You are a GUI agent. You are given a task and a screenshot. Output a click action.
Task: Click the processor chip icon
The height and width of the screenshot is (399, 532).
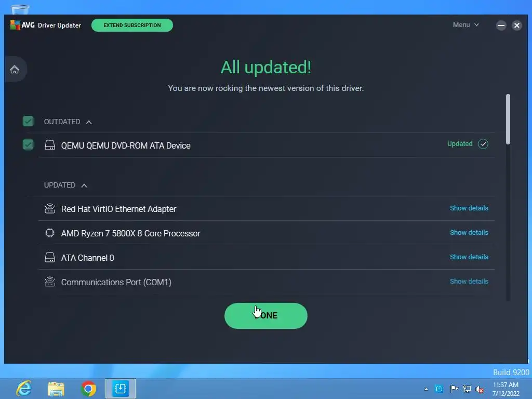point(50,233)
